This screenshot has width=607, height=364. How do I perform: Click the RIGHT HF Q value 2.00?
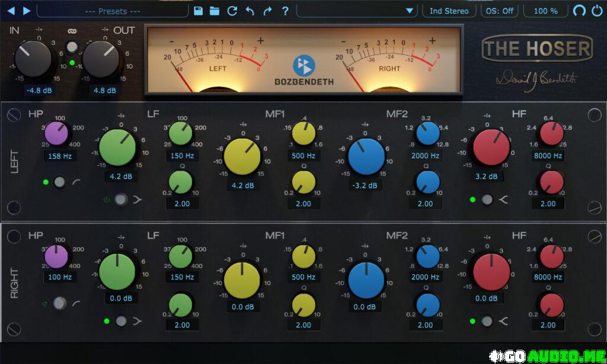tap(548, 325)
